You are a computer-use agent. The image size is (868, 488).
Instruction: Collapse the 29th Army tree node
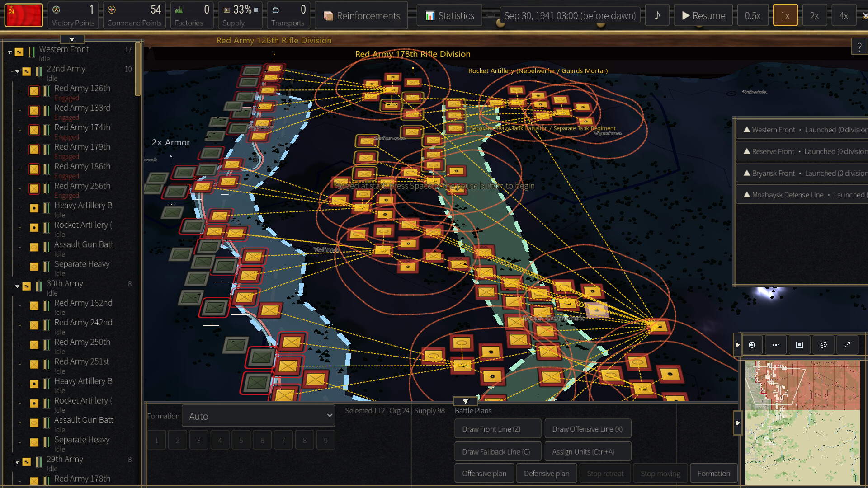point(17,462)
